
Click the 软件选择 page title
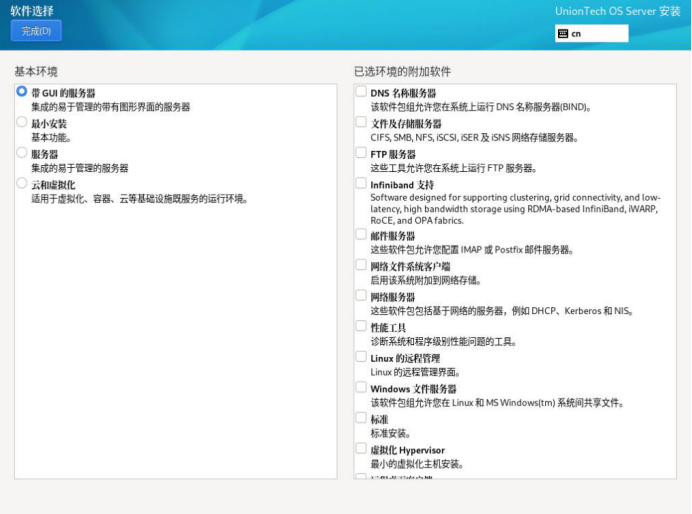pos(32,11)
